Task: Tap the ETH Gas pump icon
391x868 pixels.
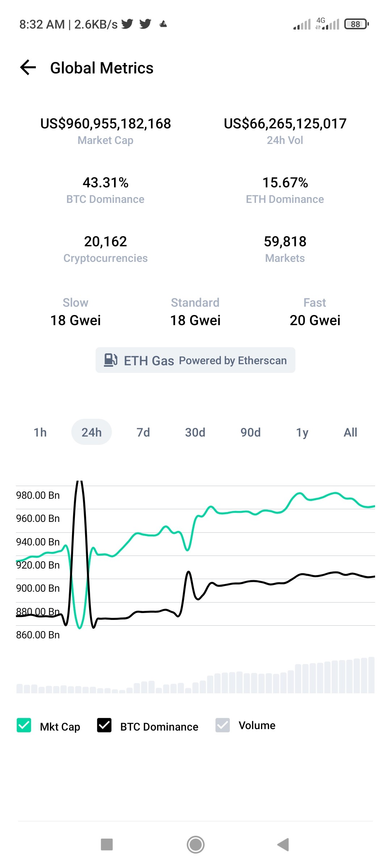Action: [x=111, y=360]
